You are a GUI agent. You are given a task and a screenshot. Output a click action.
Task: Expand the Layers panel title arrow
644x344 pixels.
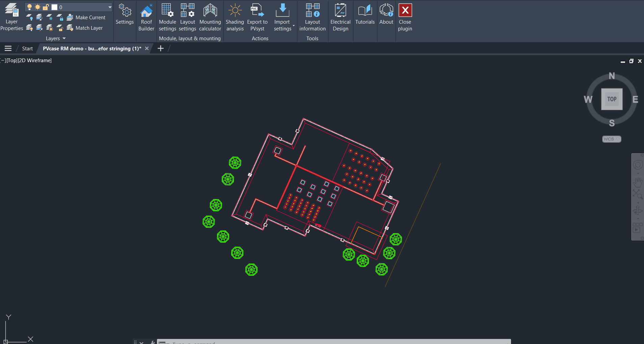pyautogui.click(x=64, y=39)
